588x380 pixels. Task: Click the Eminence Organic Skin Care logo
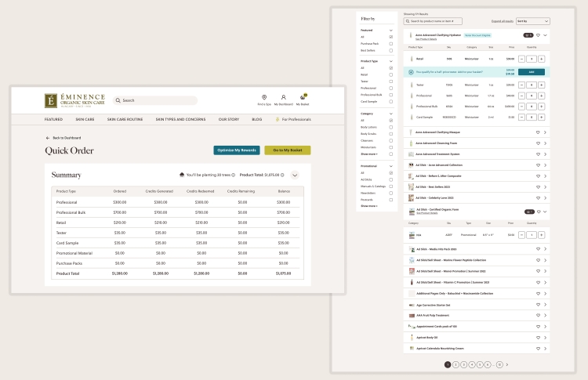75,100
